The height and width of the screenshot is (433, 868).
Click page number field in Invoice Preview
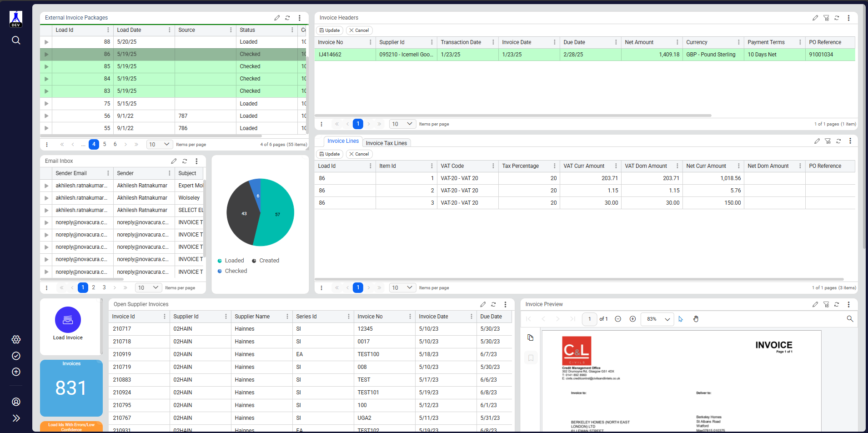click(589, 319)
